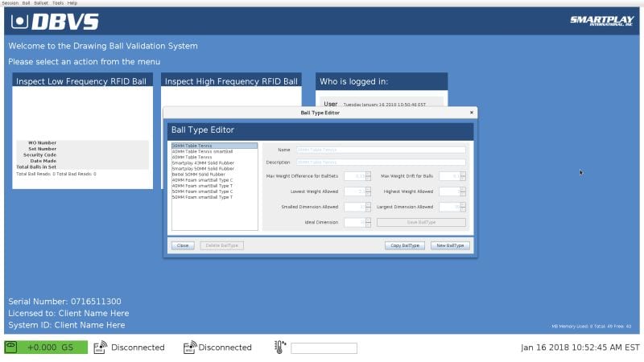
Task: Click the first RFID reader status icon
Action: (x=100, y=348)
